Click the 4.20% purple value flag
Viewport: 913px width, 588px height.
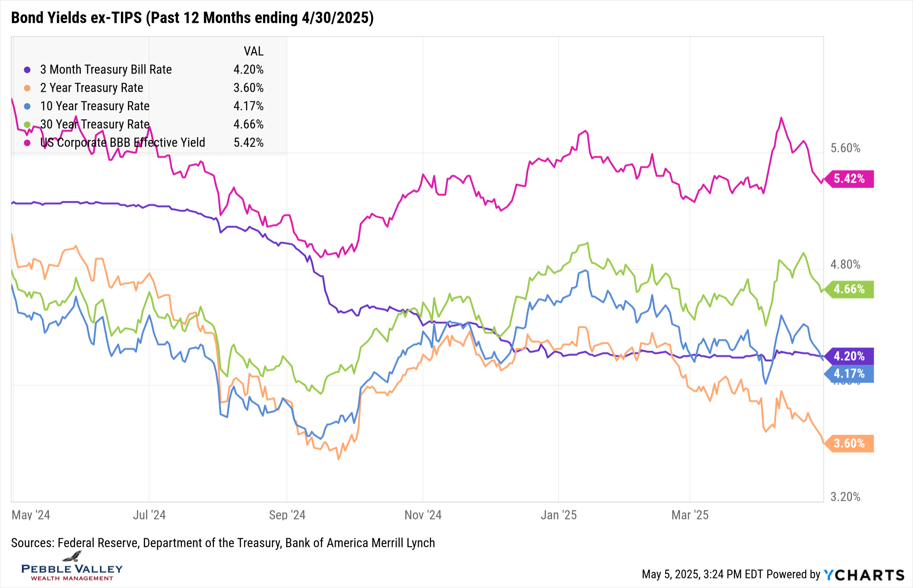pyautogui.click(x=849, y=356)
